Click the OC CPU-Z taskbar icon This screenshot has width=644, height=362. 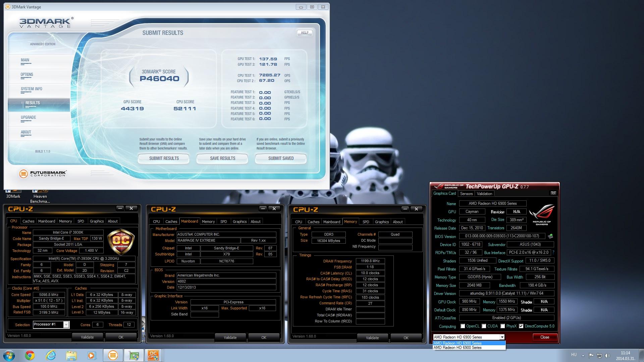(153, 355)
